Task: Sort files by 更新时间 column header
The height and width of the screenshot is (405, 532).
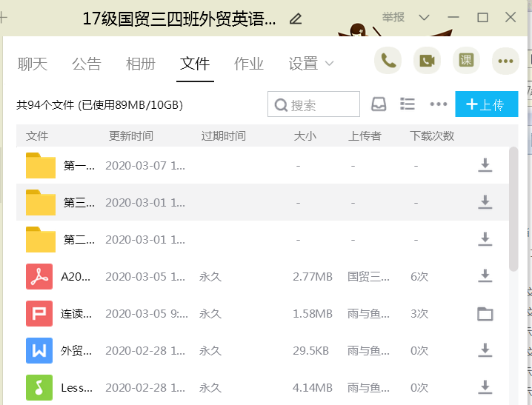Action: click(x=131, y=136)
